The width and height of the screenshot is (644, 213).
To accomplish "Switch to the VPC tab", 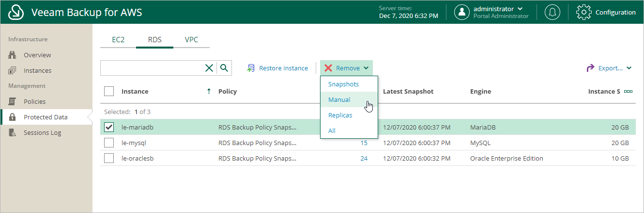I will click(191, 40).
